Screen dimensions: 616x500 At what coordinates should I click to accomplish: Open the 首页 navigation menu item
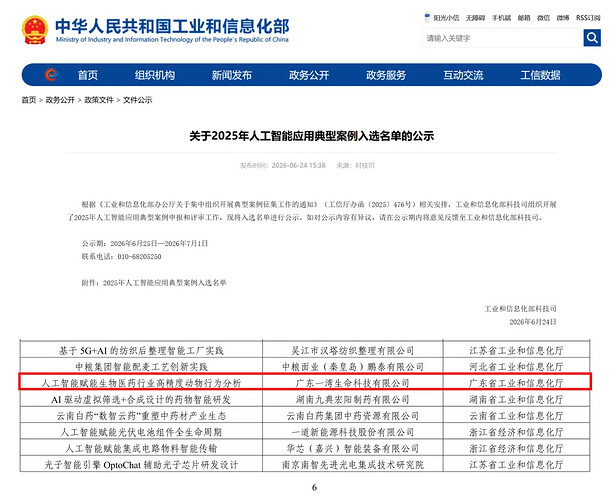[x=87, y=75]
